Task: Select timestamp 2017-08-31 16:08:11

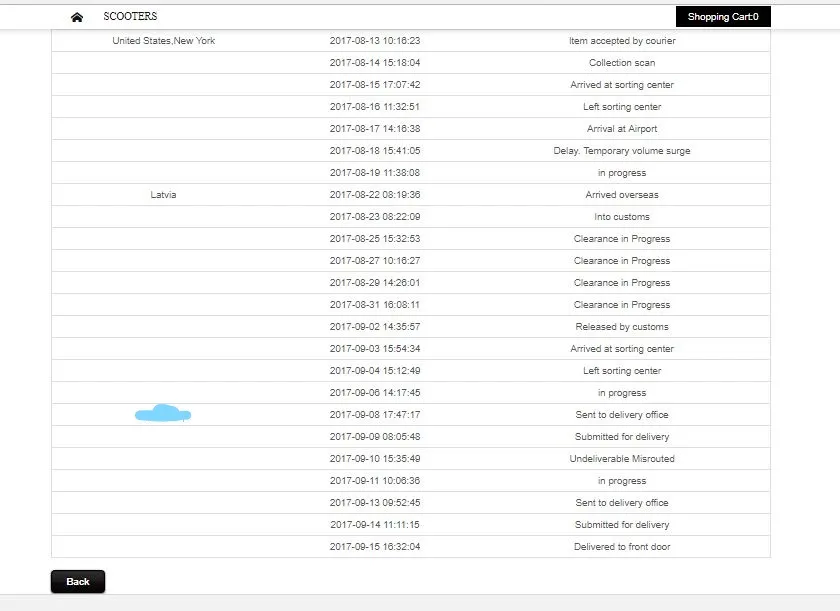Action: pos(375,305)
